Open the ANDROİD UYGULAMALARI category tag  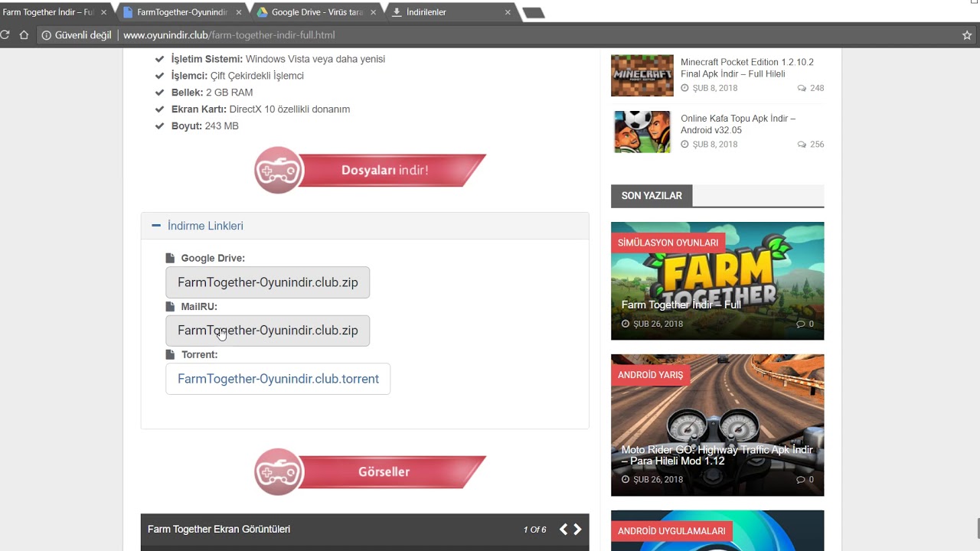coord(671,531)
